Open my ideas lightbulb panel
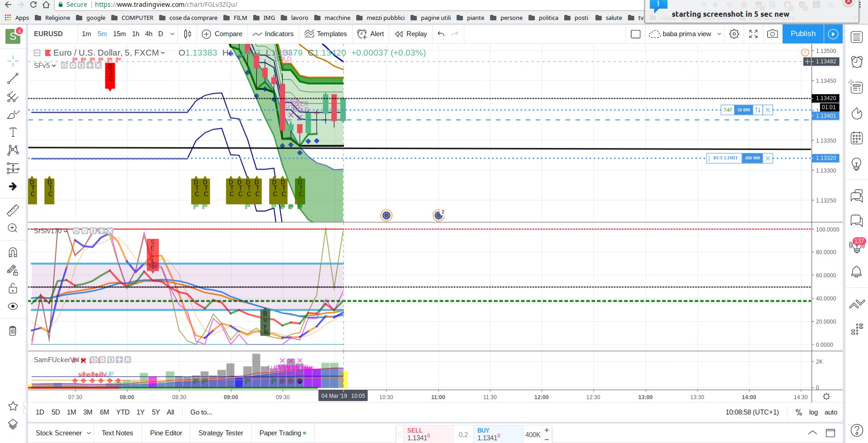 pos(857,164)
